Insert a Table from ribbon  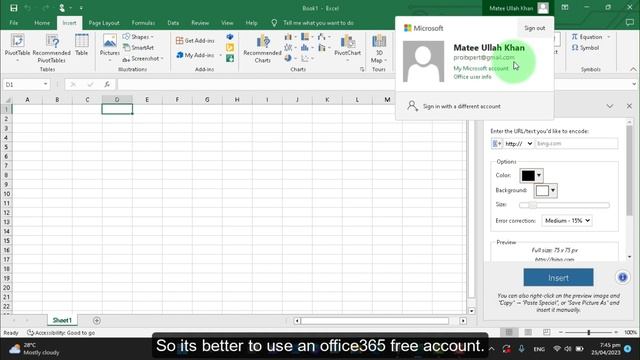pos(81,45)
